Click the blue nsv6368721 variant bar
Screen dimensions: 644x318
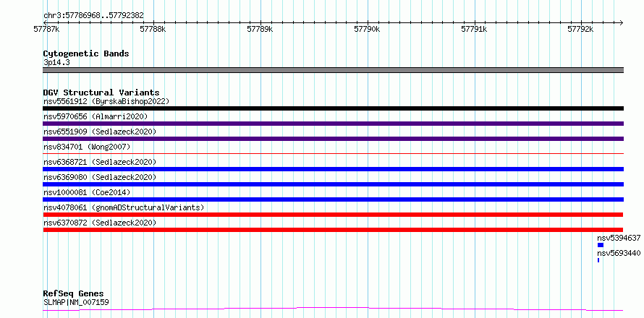(x=333, y=169)
